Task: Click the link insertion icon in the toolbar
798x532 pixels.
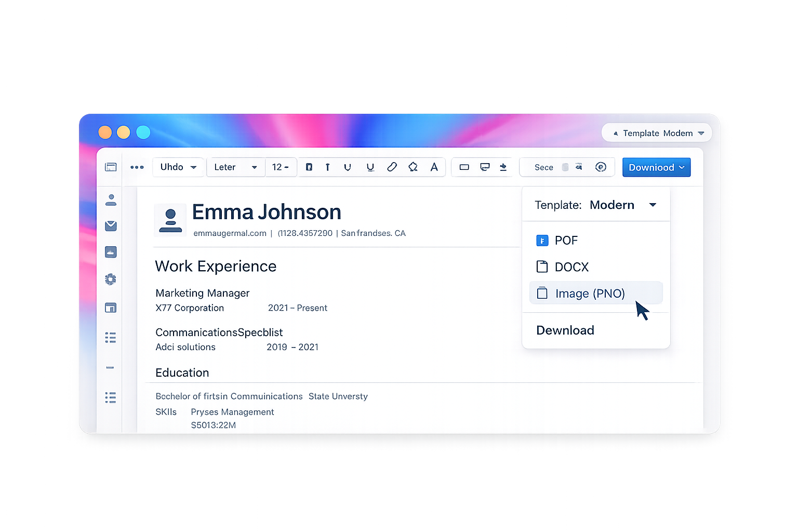Action: (392, 167)
